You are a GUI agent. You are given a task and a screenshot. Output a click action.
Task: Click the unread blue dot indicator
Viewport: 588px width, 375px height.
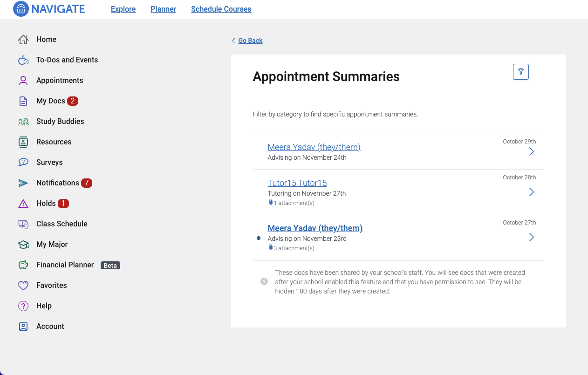tap(259, 238)
